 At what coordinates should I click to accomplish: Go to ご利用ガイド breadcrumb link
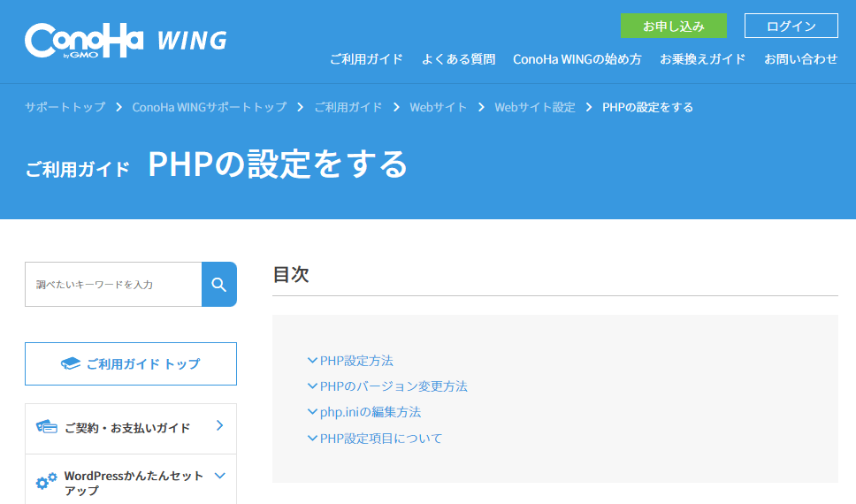coord(348,107)
